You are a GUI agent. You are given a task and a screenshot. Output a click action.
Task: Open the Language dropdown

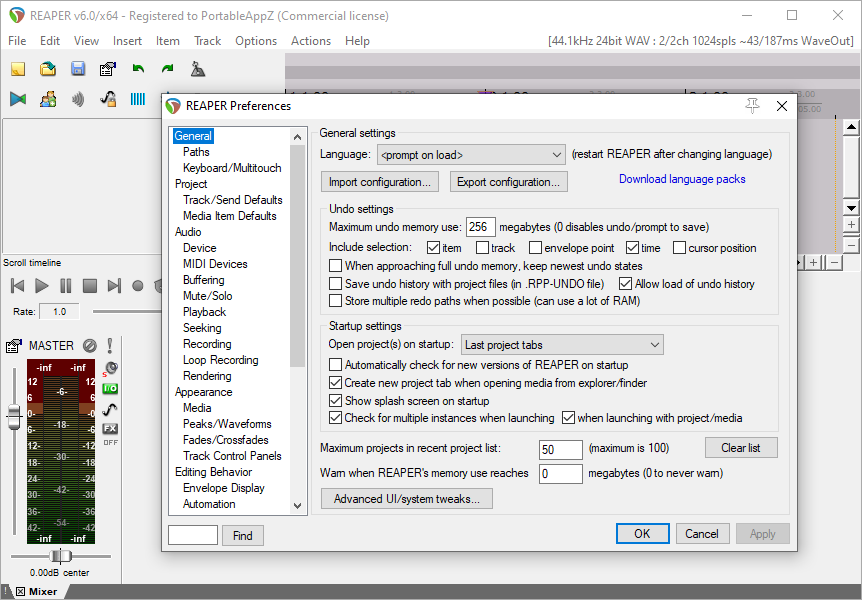coord(471,155)
